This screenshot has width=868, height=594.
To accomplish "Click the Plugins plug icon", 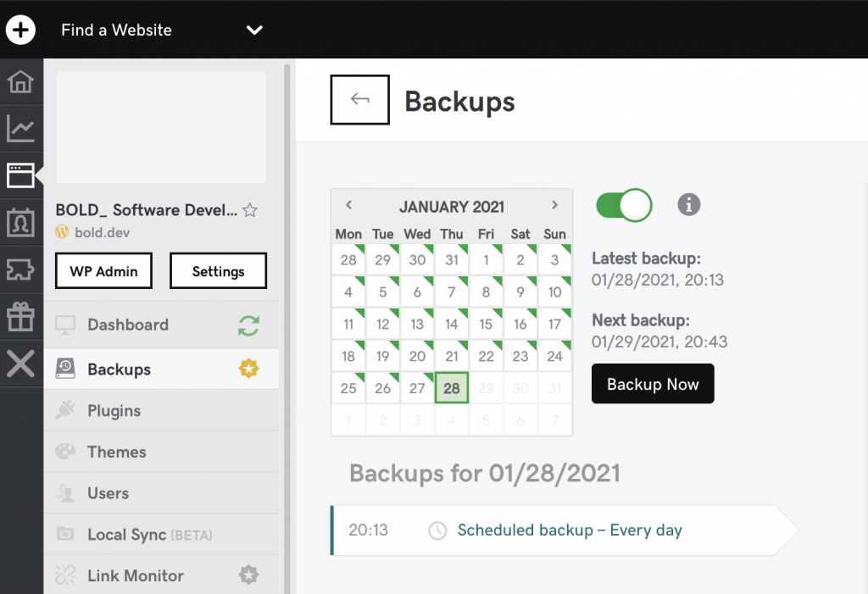I will [x=65, y=410].
